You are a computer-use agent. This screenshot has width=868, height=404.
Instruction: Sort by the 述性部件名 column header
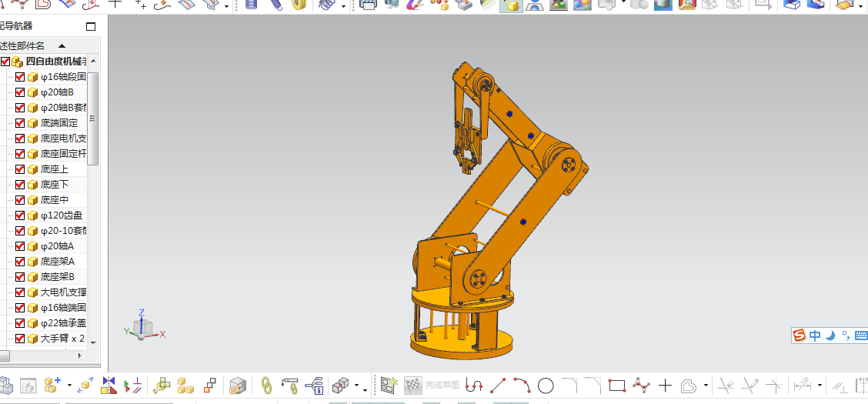33,46
